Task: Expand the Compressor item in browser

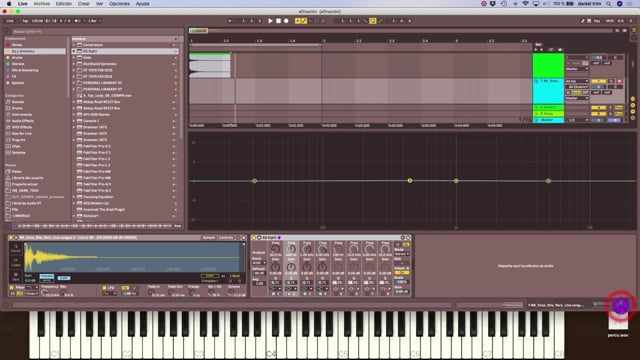Action: (74, 45)
